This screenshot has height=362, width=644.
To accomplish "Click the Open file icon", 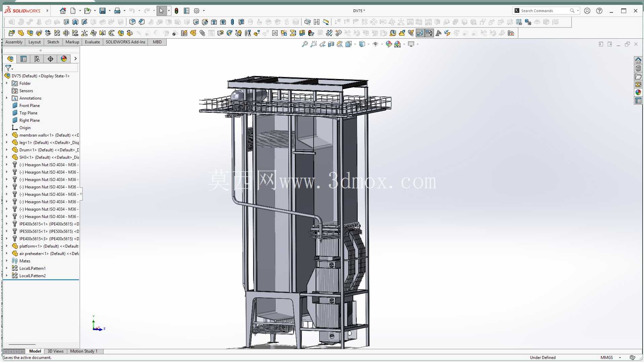I will click(87, 11).
